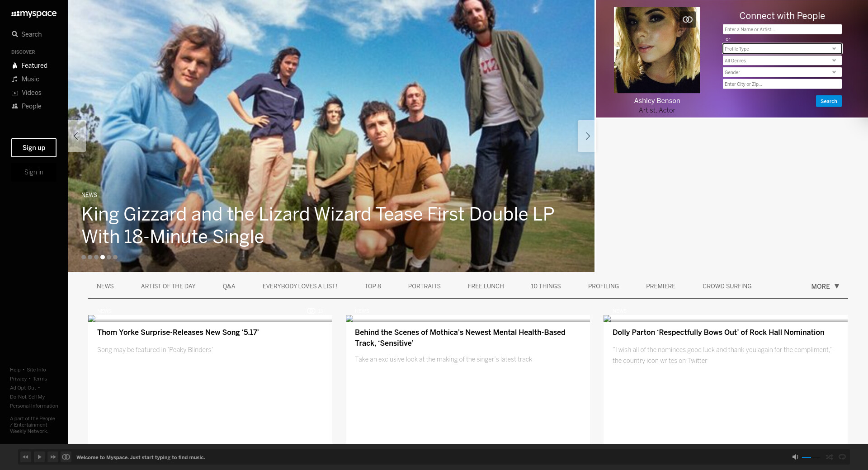This screenshot has height=470, width=868.
Task: Mute the player volume speaker icon
Action: [x=795, y=457]
